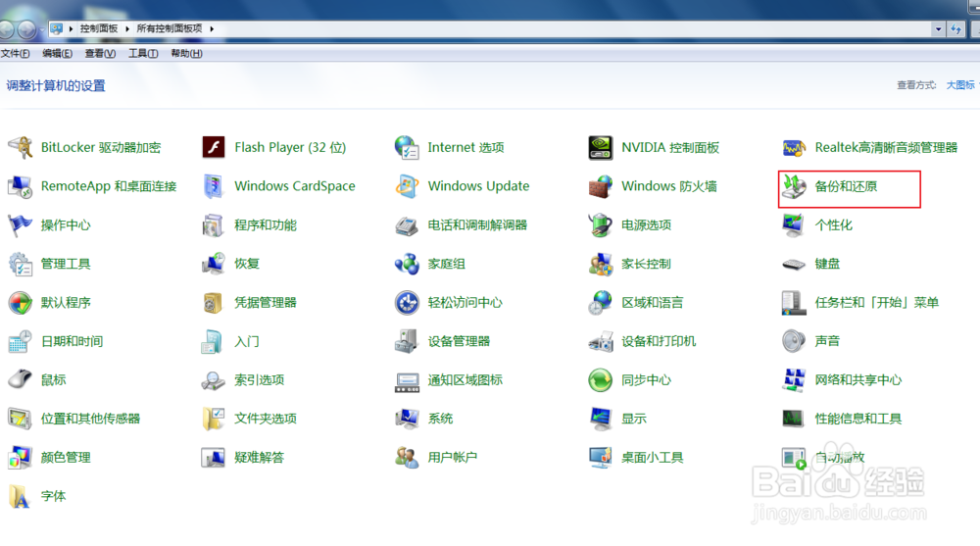980x546 pixels.
Task: Click the Realtek高清晰音频管理器 icon
Action: (794, 148)
